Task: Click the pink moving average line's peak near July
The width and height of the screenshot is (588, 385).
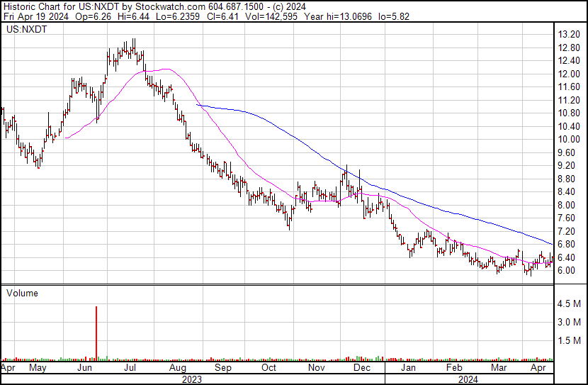Action: point(164,69)
